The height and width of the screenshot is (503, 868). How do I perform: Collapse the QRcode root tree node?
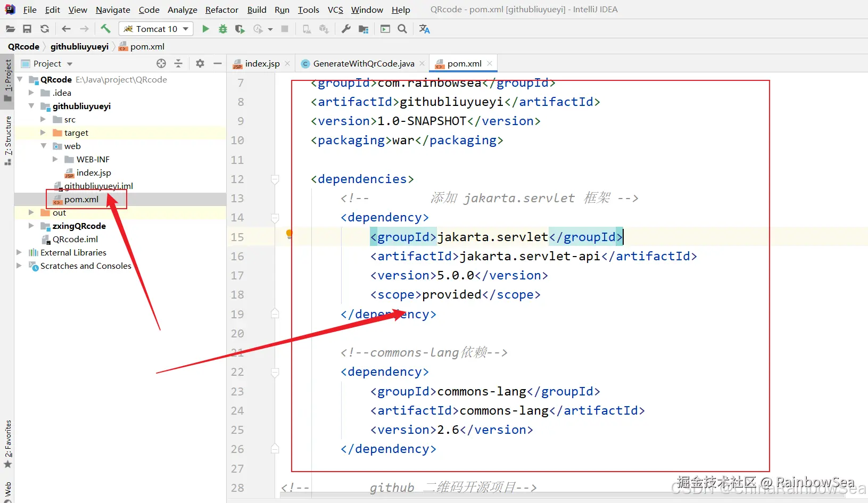[x=20, y=79]
